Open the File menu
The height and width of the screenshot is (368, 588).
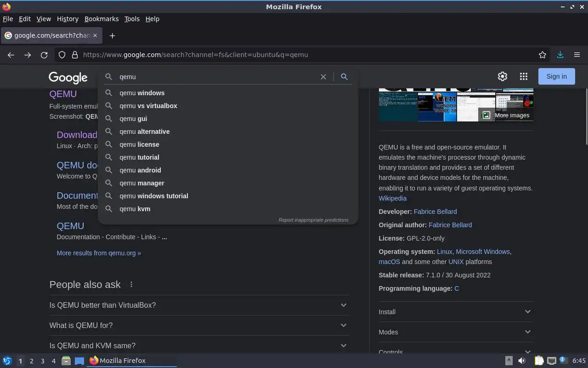tap(8, 19)
